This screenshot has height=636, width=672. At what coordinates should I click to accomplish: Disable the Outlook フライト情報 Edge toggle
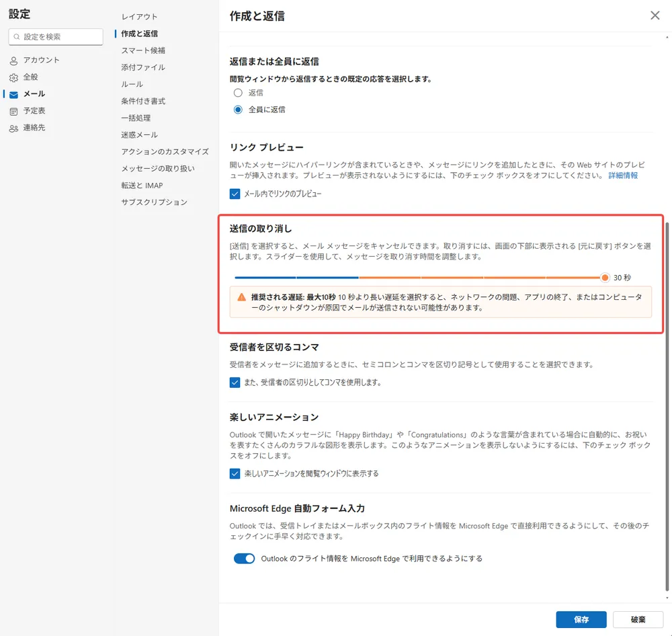point(244,558)
